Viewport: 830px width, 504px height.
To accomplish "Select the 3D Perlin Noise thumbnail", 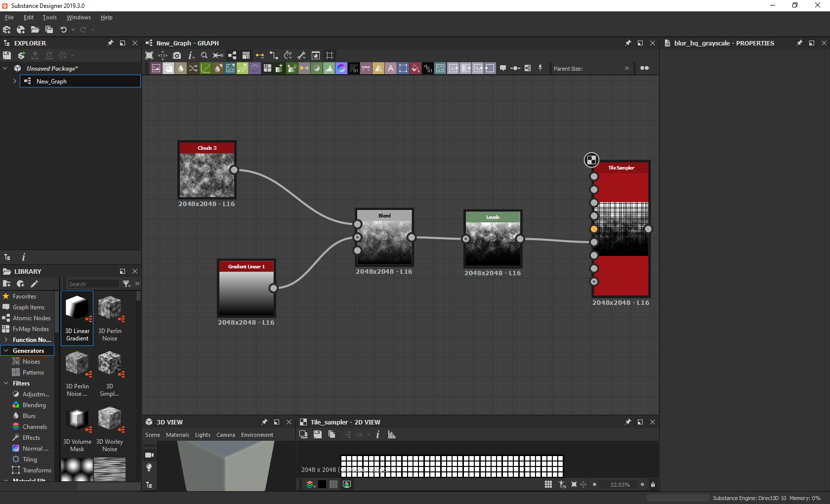I will [110, 318].
